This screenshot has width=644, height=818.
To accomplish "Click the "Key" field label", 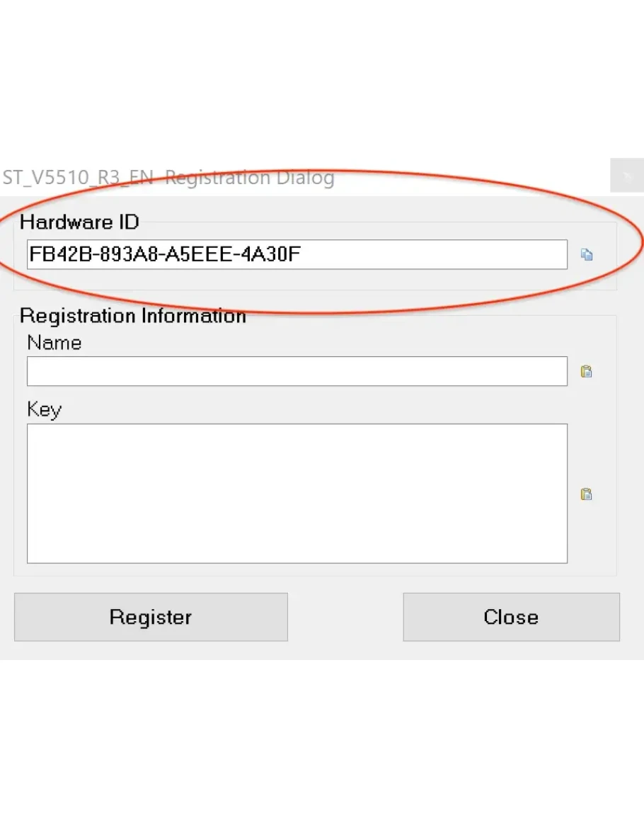I will tap(44, 409).
